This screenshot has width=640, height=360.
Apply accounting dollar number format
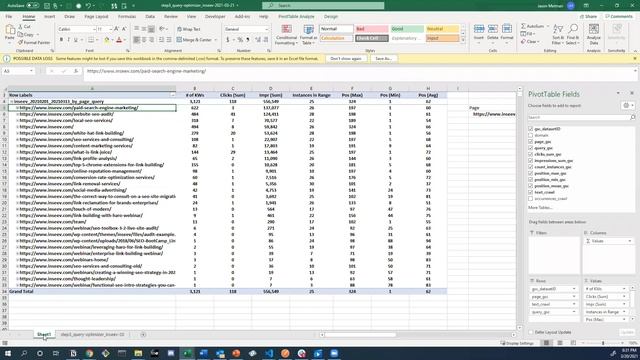[x=227, y=40]
